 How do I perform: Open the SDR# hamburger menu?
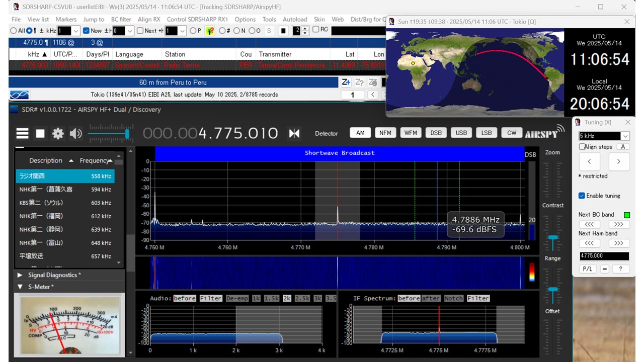[22, 133]
